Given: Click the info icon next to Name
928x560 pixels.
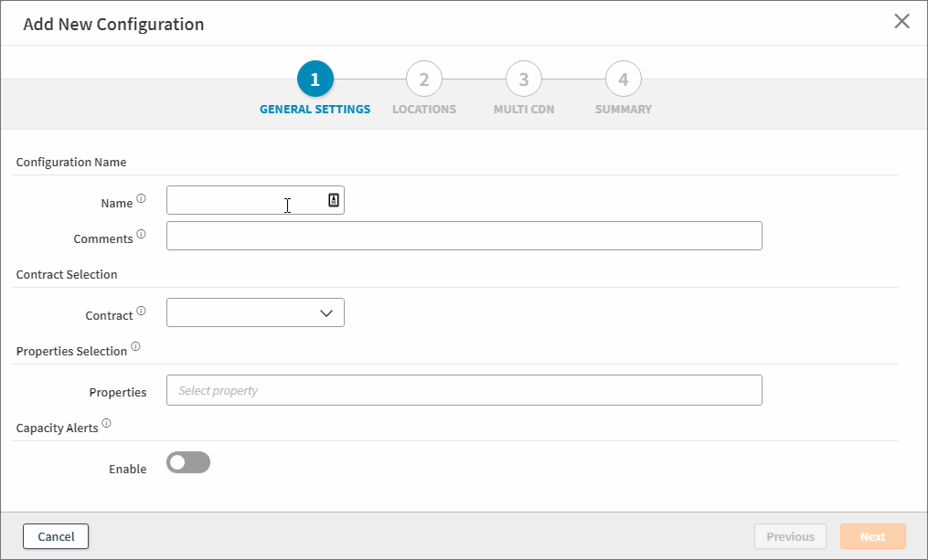Looking at the screenshot, I should click(141, 198).
